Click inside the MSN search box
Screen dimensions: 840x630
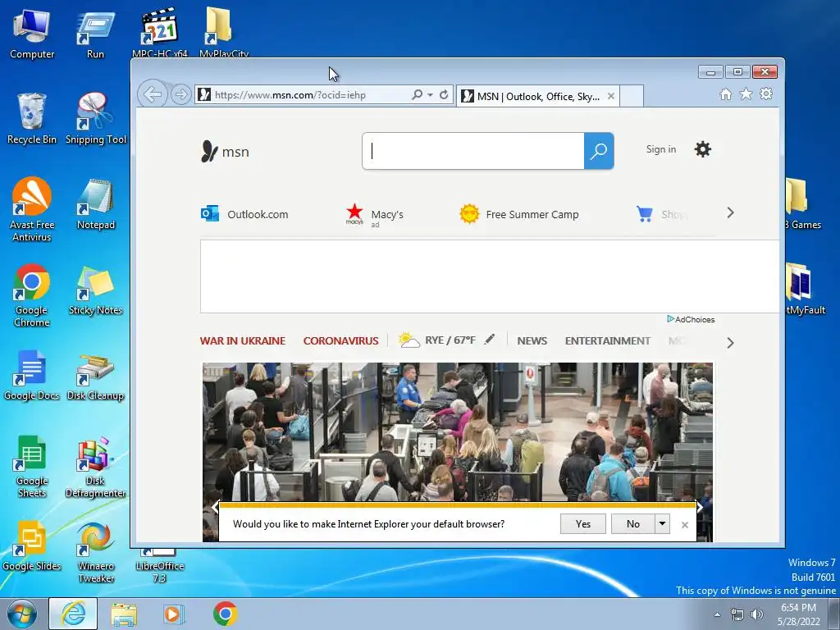tap(473, 151)
